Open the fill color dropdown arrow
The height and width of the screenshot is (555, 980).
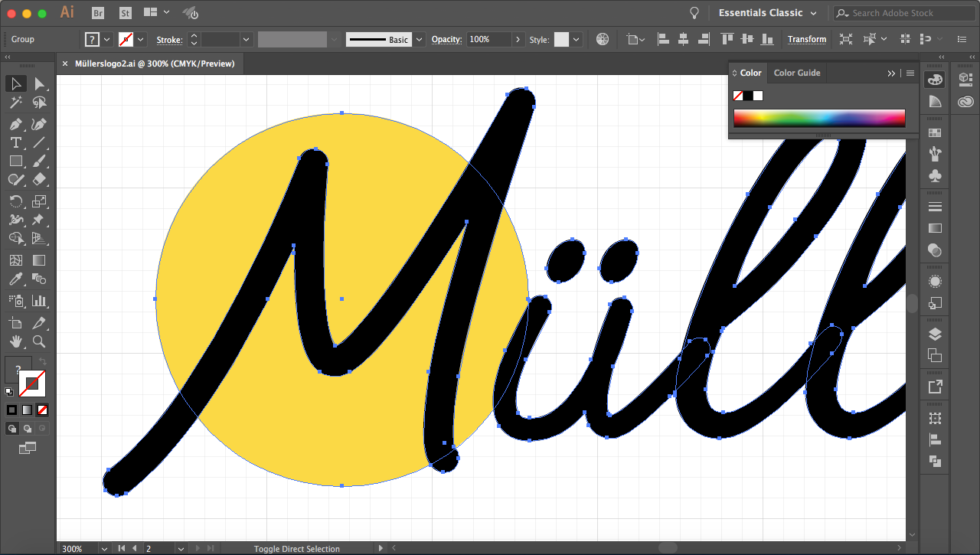(106, 39)
